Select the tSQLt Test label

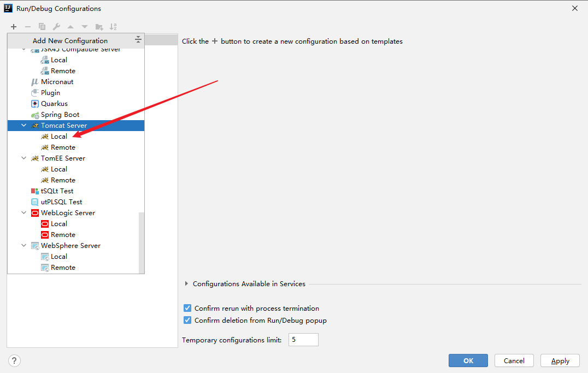pyautogui.click(x=57, y=191)
